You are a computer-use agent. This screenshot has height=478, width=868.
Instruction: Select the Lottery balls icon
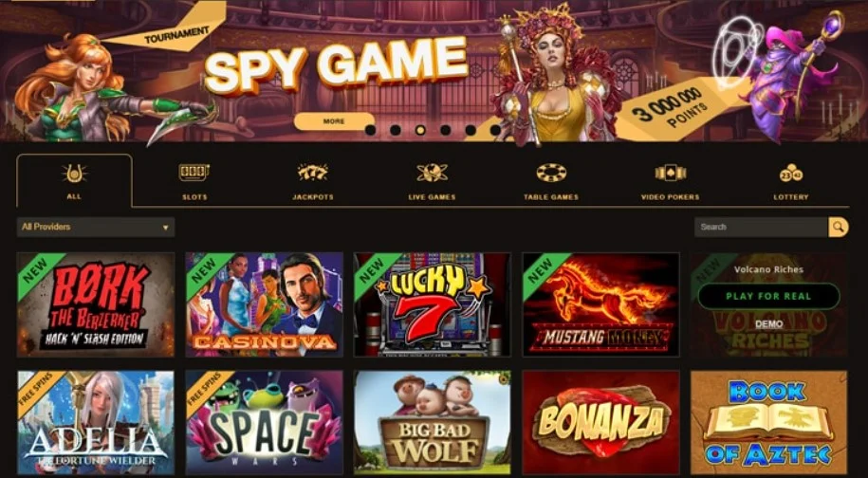(791, 173)
